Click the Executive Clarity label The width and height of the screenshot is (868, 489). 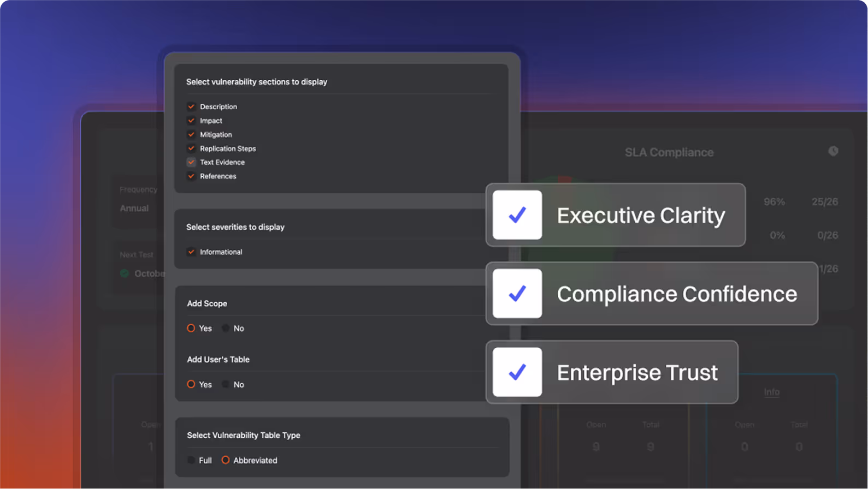641,216
